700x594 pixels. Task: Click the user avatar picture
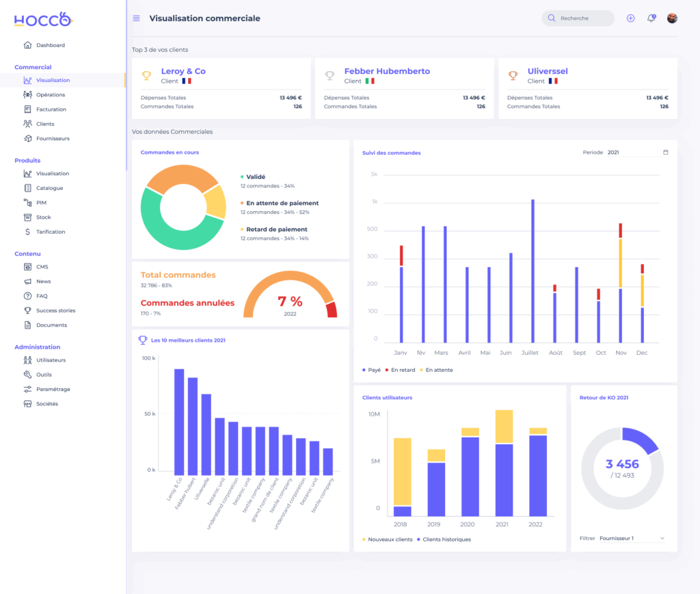[x=672, y=18]
